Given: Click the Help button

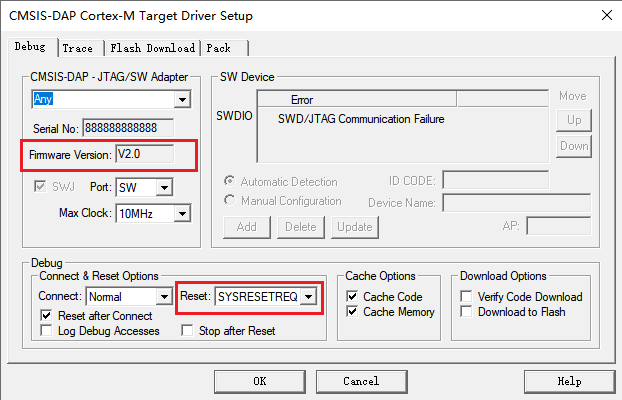Looking at the screenshot, I should click(569, 381).
